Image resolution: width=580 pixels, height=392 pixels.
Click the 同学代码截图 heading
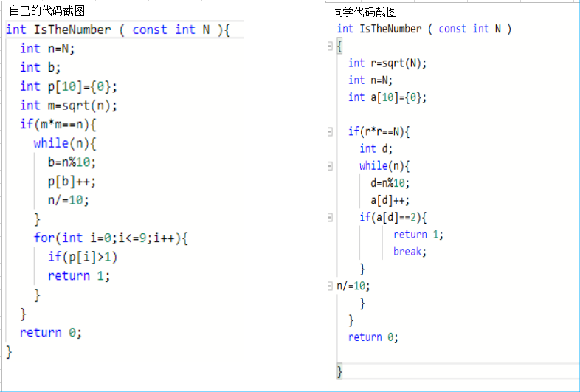365,13
